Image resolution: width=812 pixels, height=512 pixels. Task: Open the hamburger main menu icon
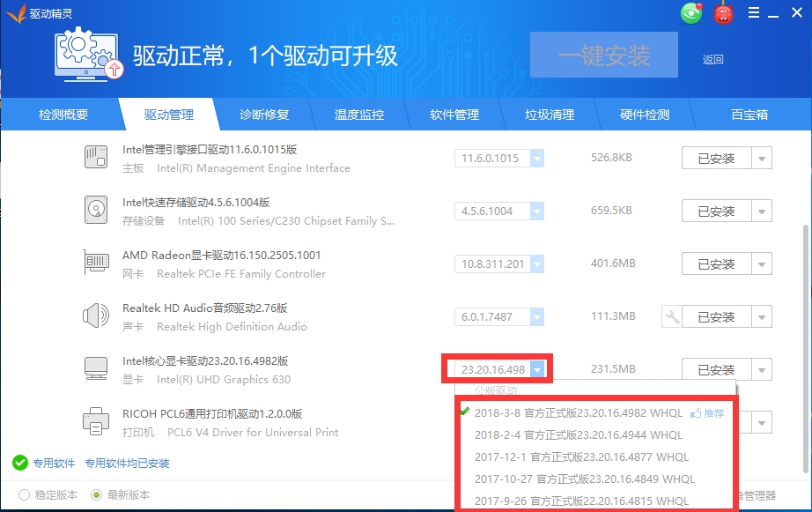[754, 12]
